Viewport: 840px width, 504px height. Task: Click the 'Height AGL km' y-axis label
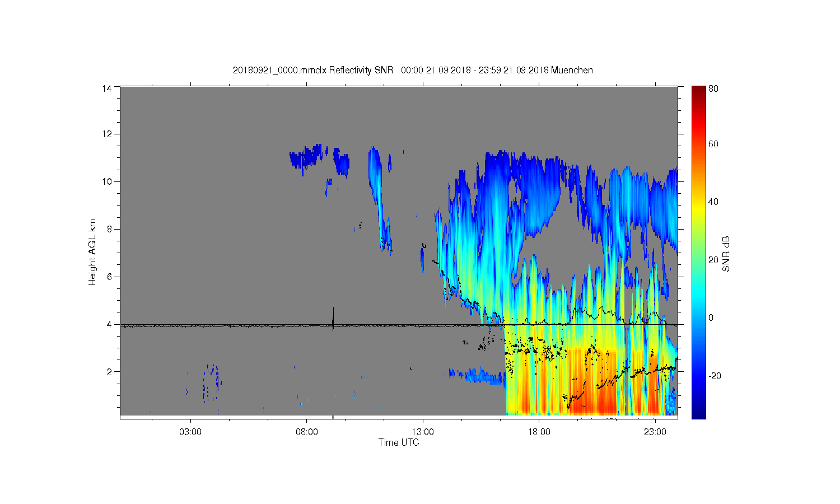click(x=92, y=252)
